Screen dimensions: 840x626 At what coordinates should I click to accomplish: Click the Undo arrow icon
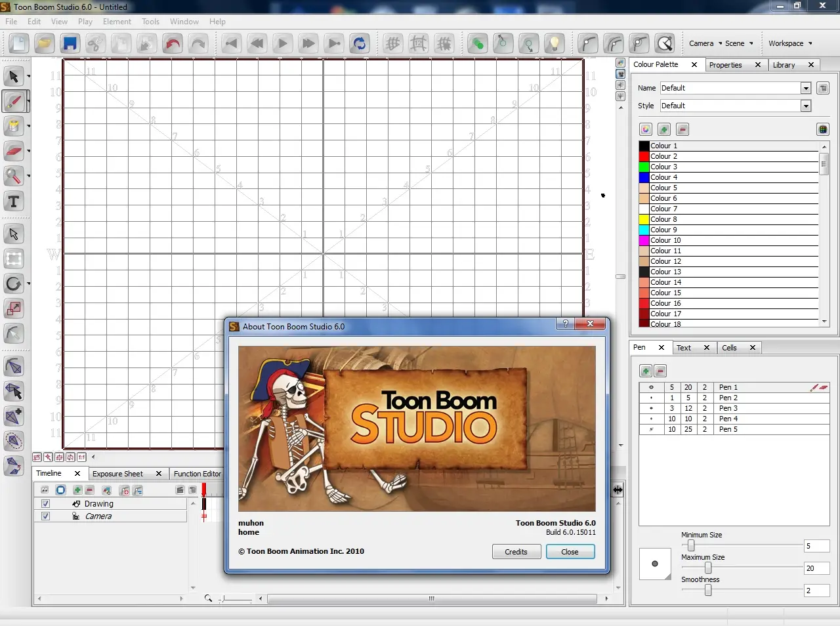(173, 44)
